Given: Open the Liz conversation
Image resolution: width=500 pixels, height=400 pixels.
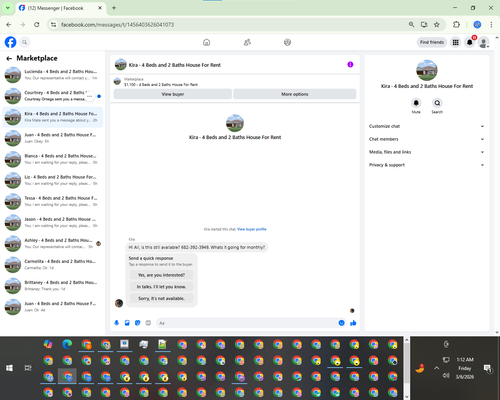Looking at the screenshot, I should 53,180.
